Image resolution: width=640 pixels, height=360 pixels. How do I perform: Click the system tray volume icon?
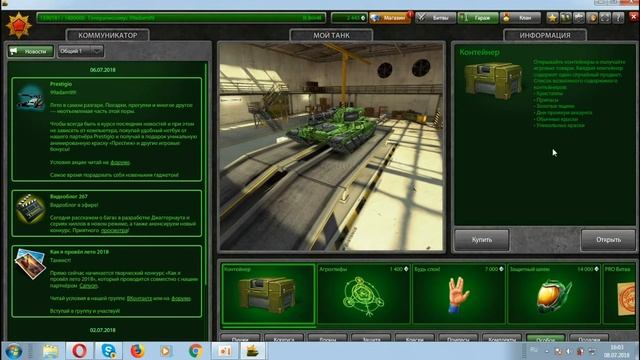(x=569, y=351)
